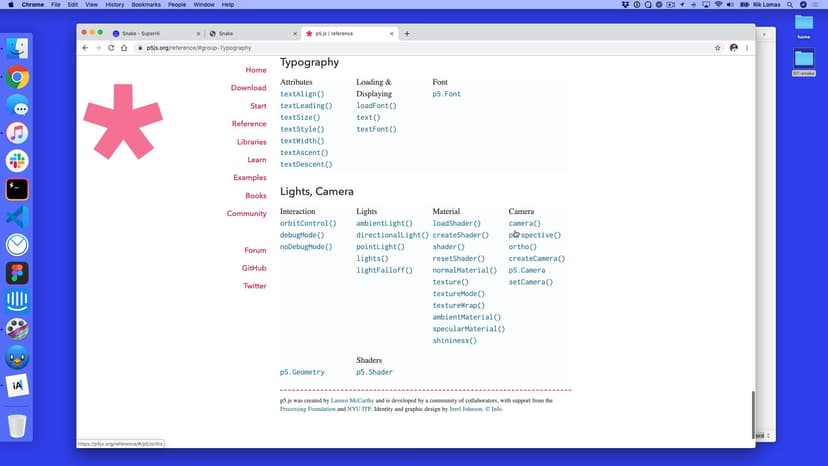Open the orbitControl() reference

tap(308, 224)
